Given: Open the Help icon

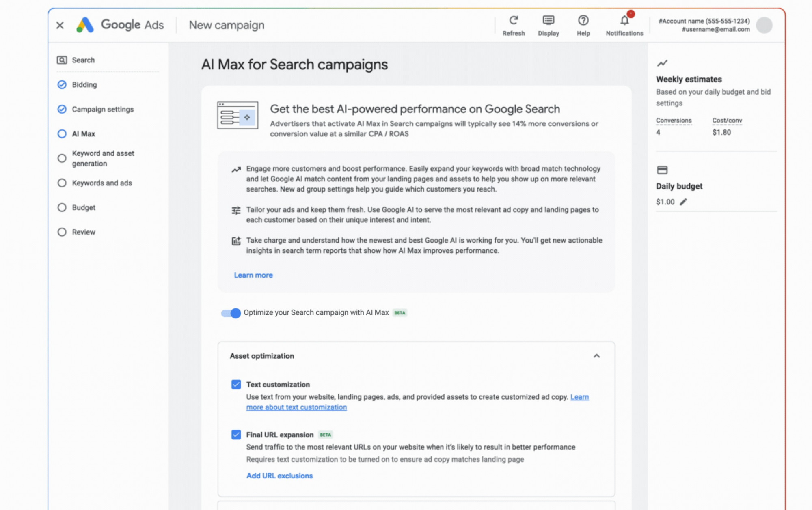Looking at the screenshot, I should [x=583, y=20].
